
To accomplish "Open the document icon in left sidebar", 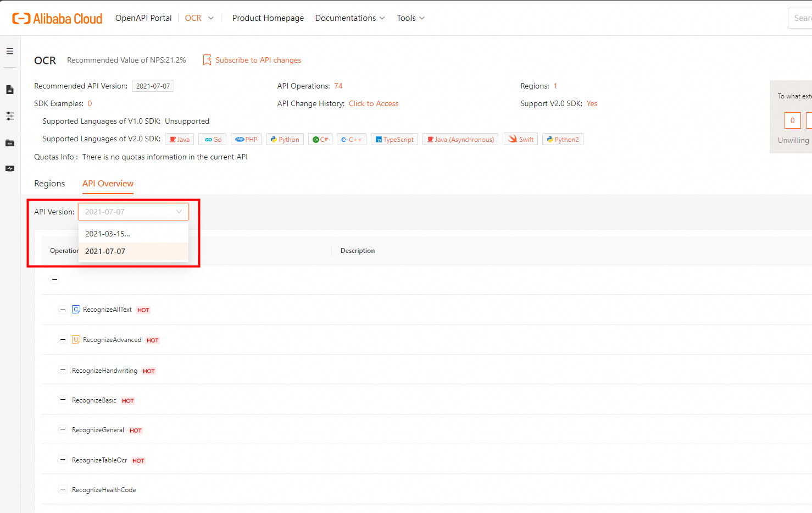I will point(10,90).
